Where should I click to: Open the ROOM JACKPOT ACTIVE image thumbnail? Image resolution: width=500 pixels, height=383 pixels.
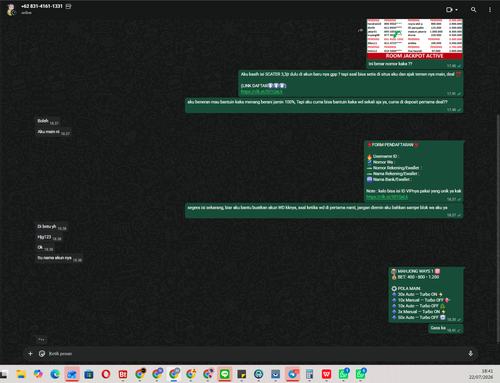[x=414, y=39]
